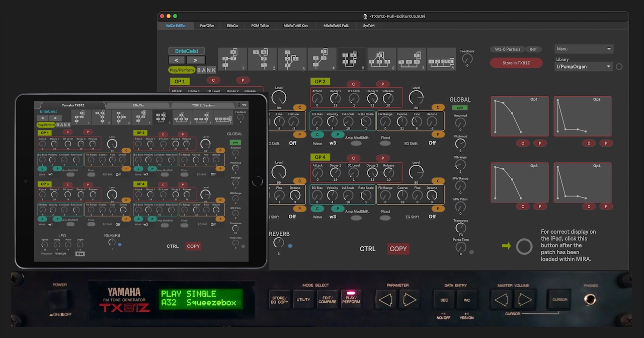Pick algorithm 1 operator layout
The image size is (644, 338).
coord(232,59)
